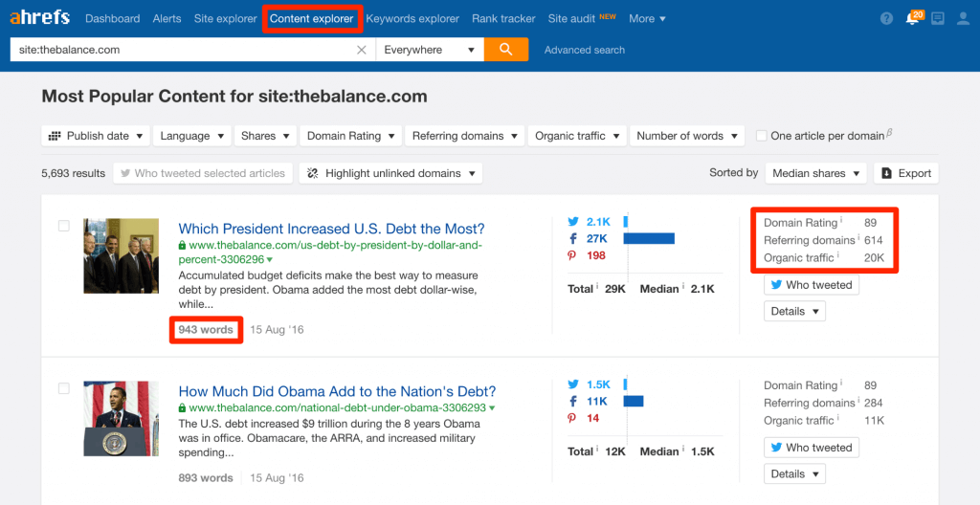
Task: Click info icon next to first Domain Rating
Action: [x=840, y=220]
